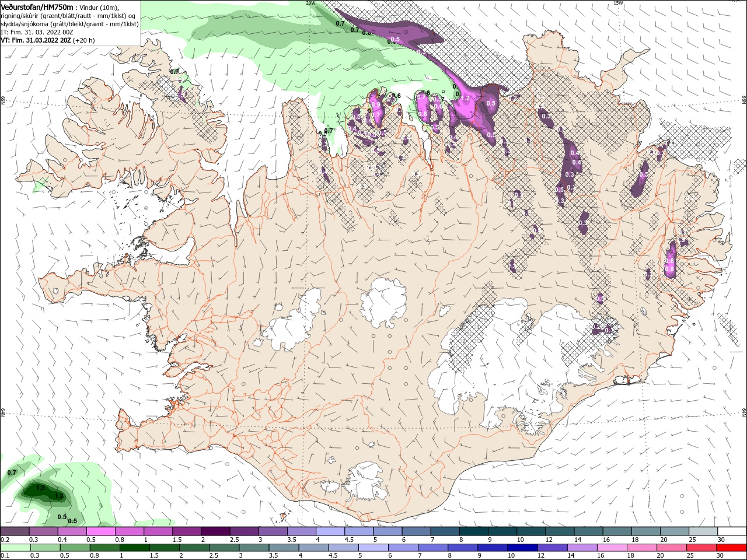Select the pale green swatch labeled 0.1

pyautogui.click(x=16, y=548)
